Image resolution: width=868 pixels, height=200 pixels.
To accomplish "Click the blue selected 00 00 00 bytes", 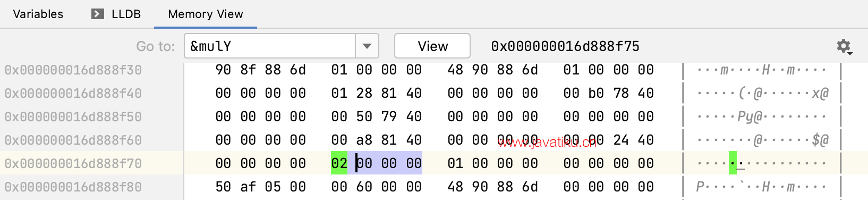I will tap(389, 163).
